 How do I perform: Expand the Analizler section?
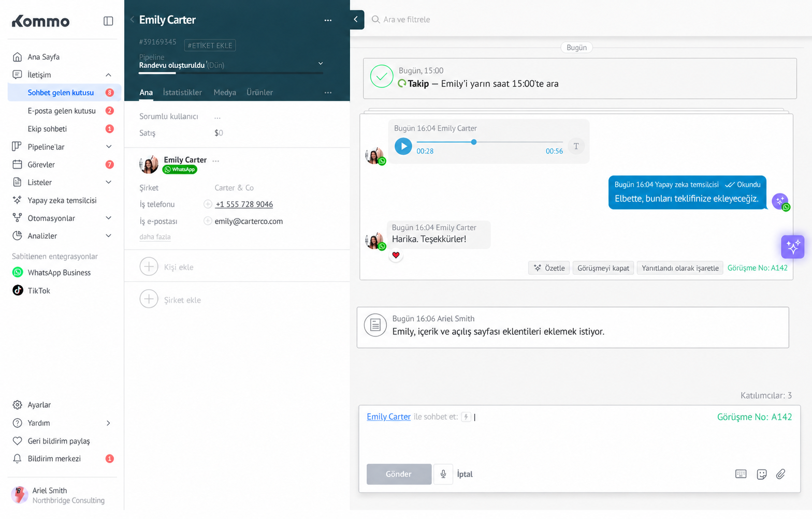tap(108, 236)
